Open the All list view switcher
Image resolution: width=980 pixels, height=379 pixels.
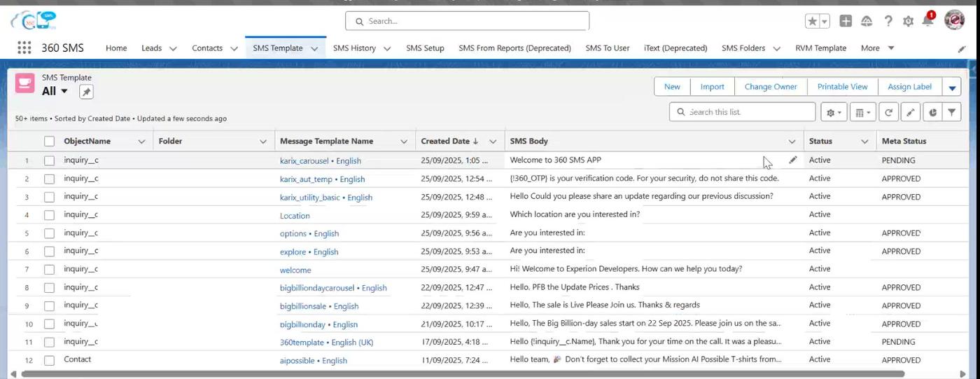55,91
